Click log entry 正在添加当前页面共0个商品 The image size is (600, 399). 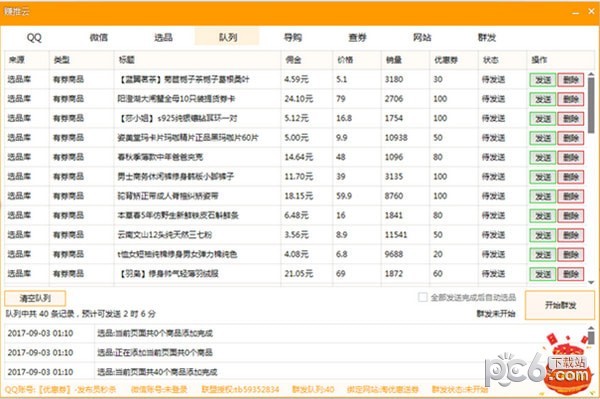(x=155, y=352)
